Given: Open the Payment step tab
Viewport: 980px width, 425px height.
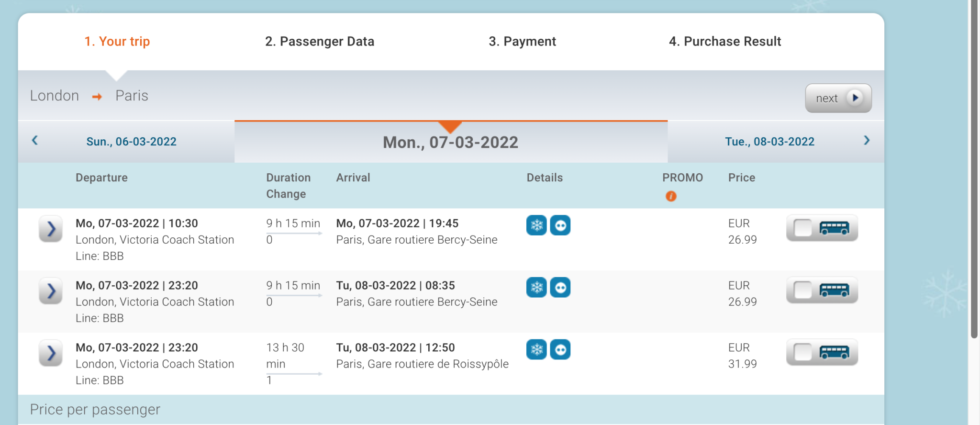Looking at the screenshot, I should [522, 41].
